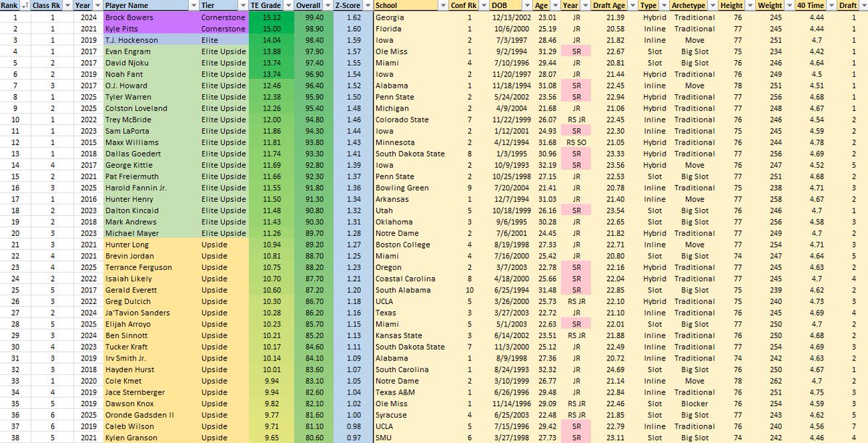Click the T.J. Hockenson name cell
Screen dimensions: 868x443
[x=150, y=40]
